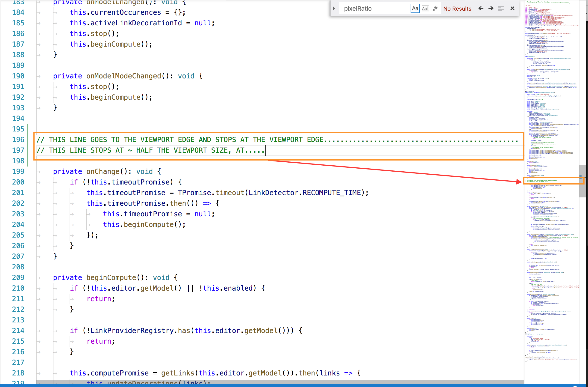
Task: Click next match arrow in find widget
Action: click(x=491, y=8)
